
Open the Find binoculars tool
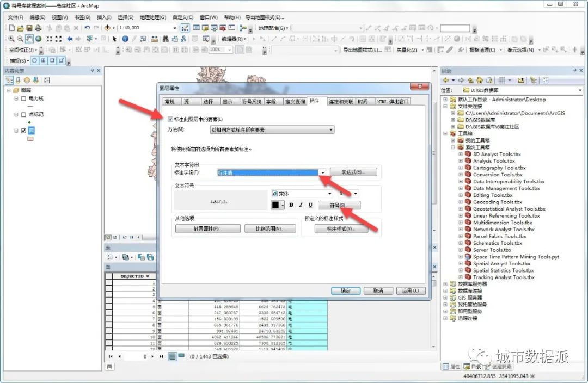click(166, 39)
